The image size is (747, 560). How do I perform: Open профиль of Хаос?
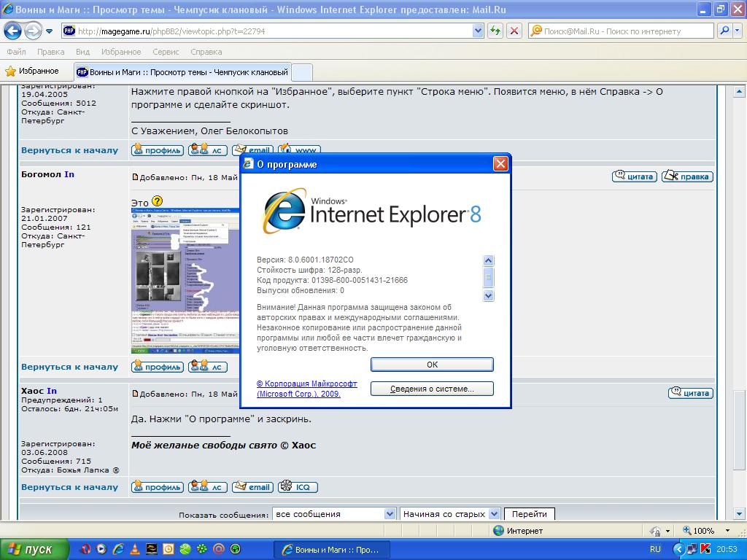click(158, 487)
